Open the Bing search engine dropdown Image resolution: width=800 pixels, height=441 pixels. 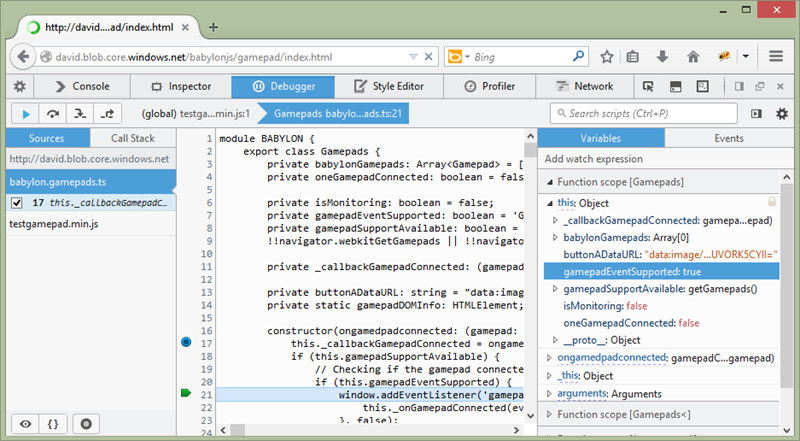[459, 57]
